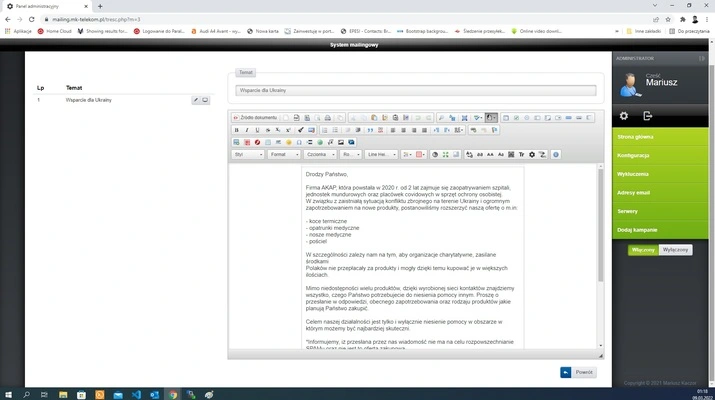This screenshot has height=400, width=715.
Task: Open the Line Height dropdown
Action: pyautogui.click(x=381, y=155)
